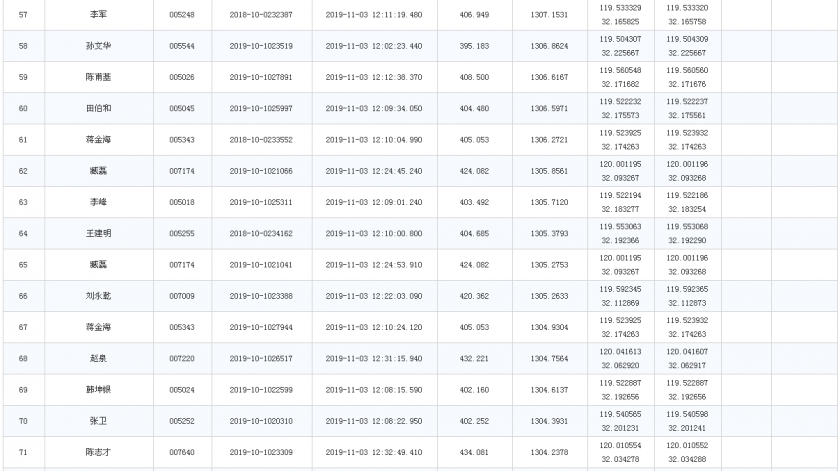This screenshot has height=471, width=840.
Task: Select the name 刘永乾 in row 66
Action: [x=99, y=296]
